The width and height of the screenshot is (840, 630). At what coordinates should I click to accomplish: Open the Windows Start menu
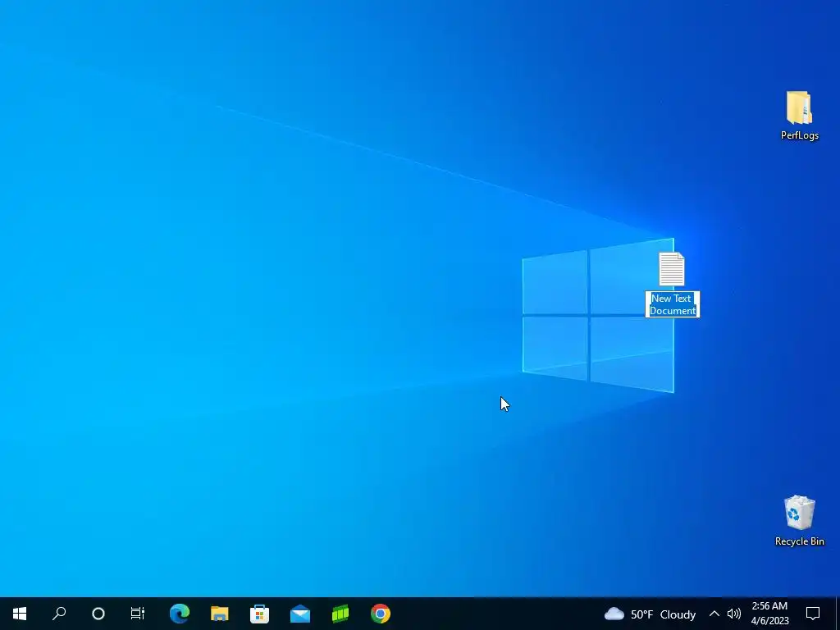[20, 614]
